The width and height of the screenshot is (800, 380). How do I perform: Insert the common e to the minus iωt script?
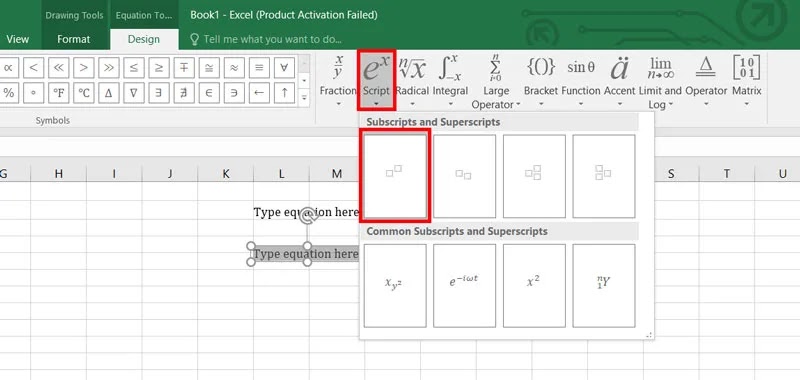click(464, 286)
